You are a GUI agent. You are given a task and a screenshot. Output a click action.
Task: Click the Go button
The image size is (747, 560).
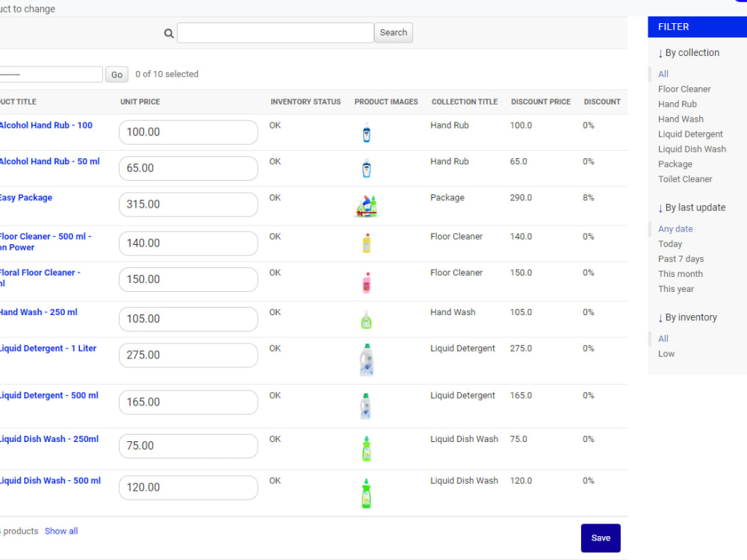(117, 74)
